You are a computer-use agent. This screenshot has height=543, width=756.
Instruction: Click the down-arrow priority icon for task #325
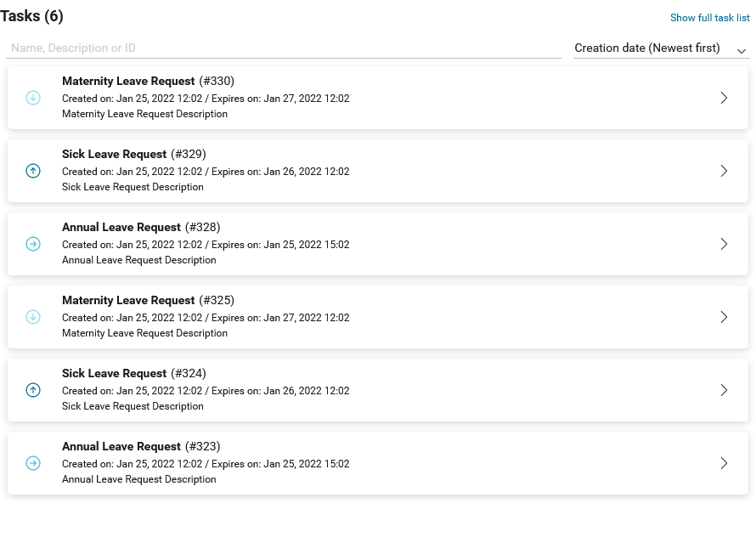33,317
